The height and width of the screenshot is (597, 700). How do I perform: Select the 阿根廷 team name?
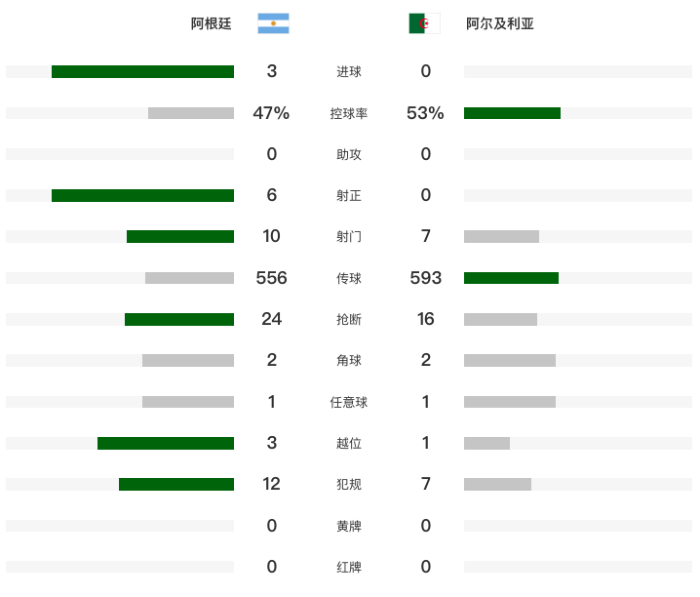[x=212, y=23]
